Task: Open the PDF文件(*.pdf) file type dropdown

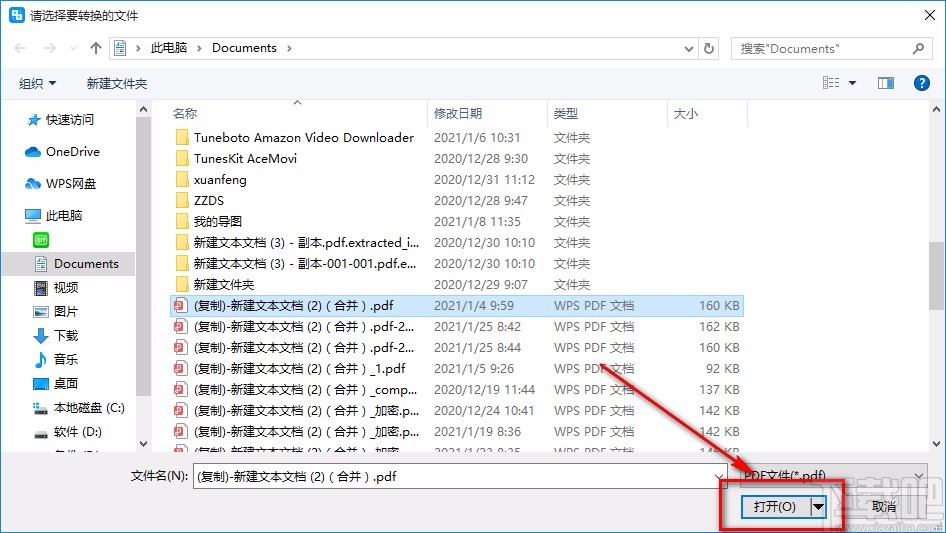Action: point(833,476)
